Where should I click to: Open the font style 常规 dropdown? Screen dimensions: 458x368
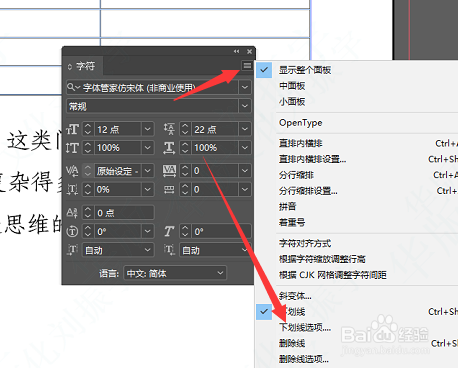(x=245, y=106)
